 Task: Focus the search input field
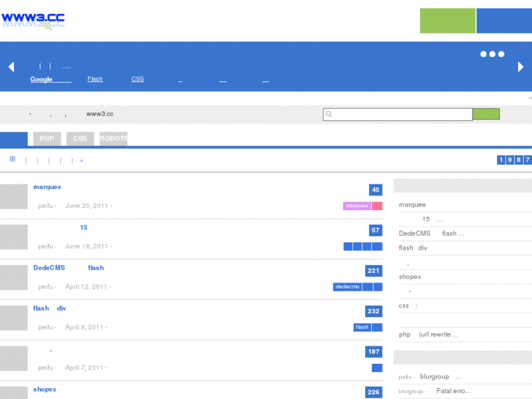[397, 114]
